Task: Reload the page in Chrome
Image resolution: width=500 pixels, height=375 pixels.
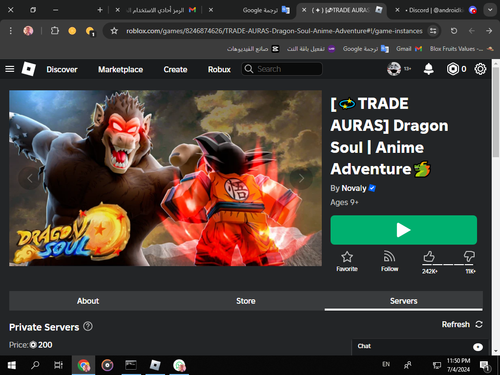Action: pyautogui.click(x=454, y=31)
